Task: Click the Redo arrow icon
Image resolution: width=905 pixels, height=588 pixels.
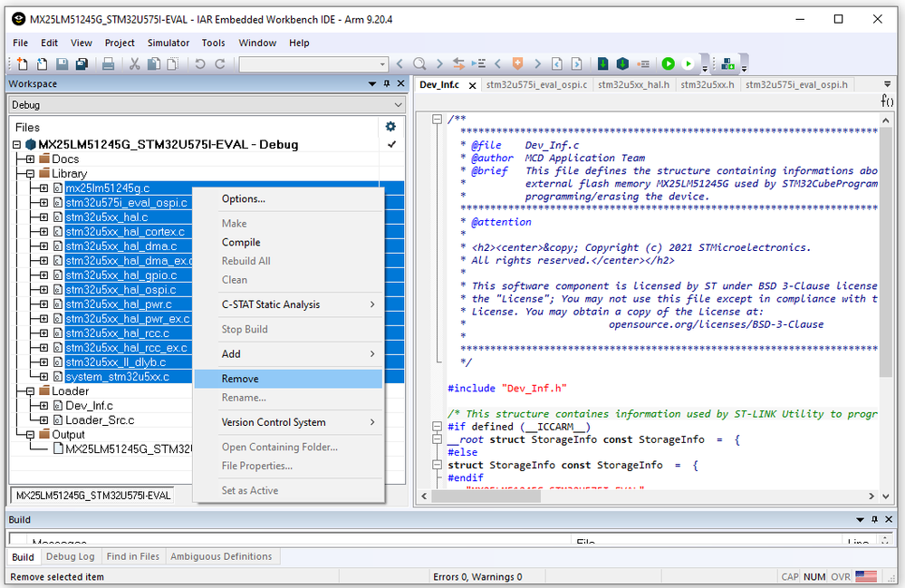Action: click(x=220, y=63)
